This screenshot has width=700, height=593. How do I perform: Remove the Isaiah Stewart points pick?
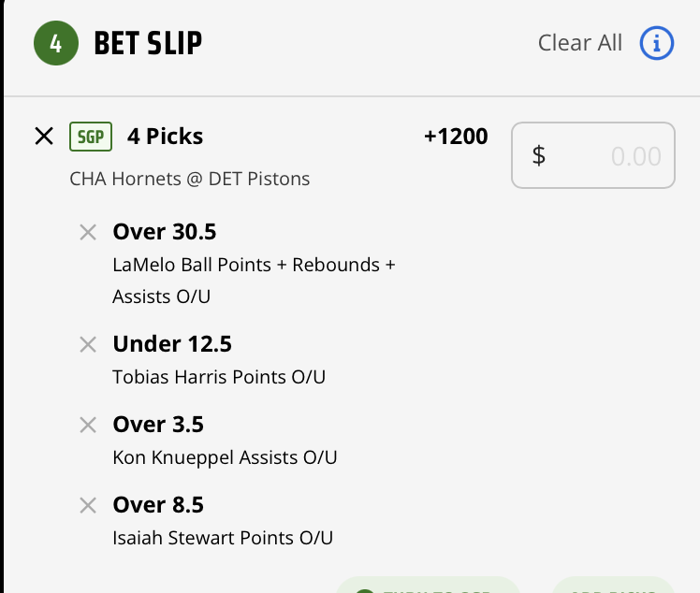[88, 505]
